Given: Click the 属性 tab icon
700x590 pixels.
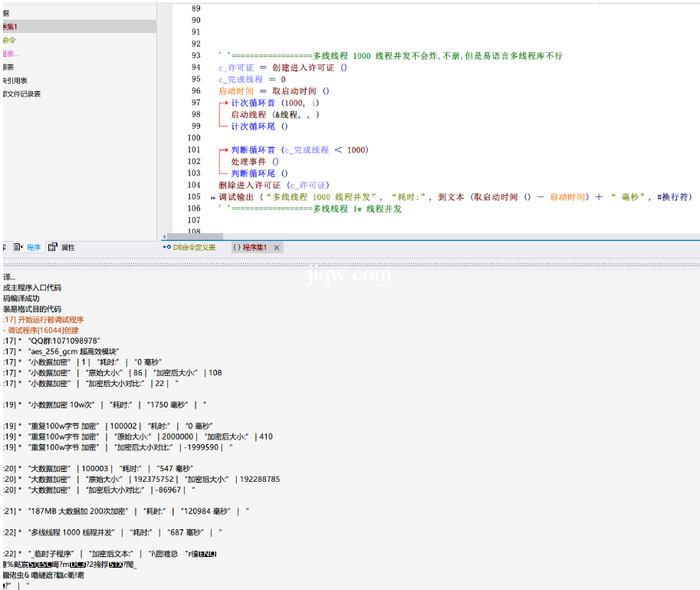Looking at the screenshot, I should (53, 248).
